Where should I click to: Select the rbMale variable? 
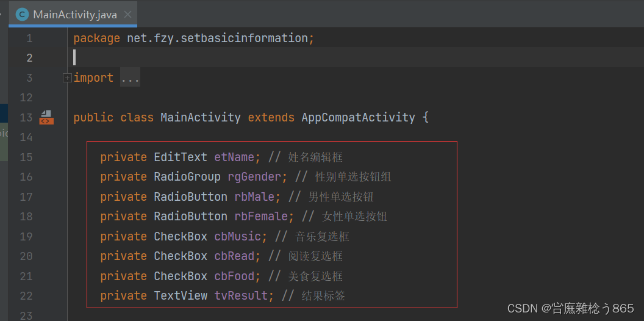[254, 197]
